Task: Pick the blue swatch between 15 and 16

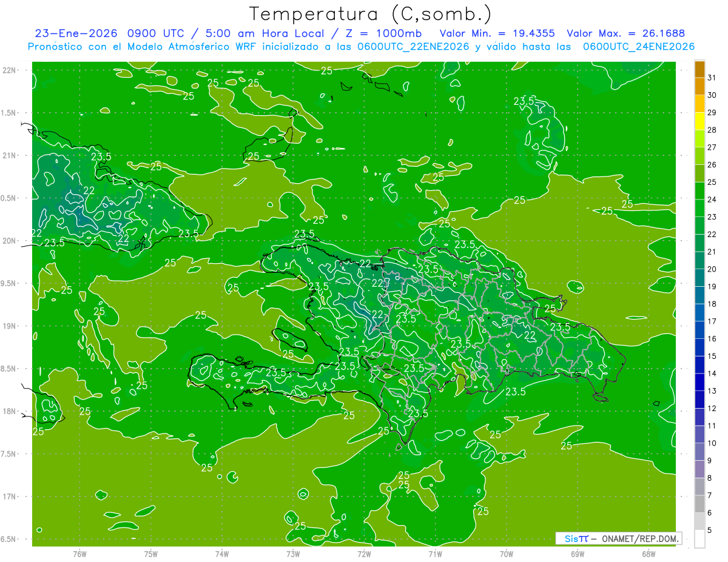Action: coord(699,347)
